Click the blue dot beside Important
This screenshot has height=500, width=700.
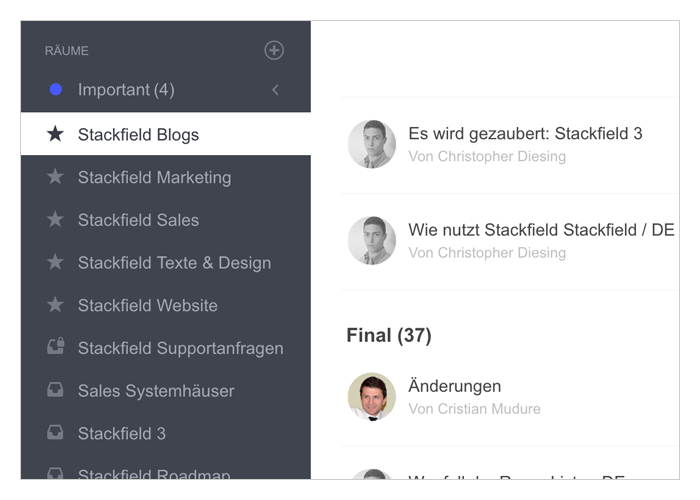click(56, 90)
